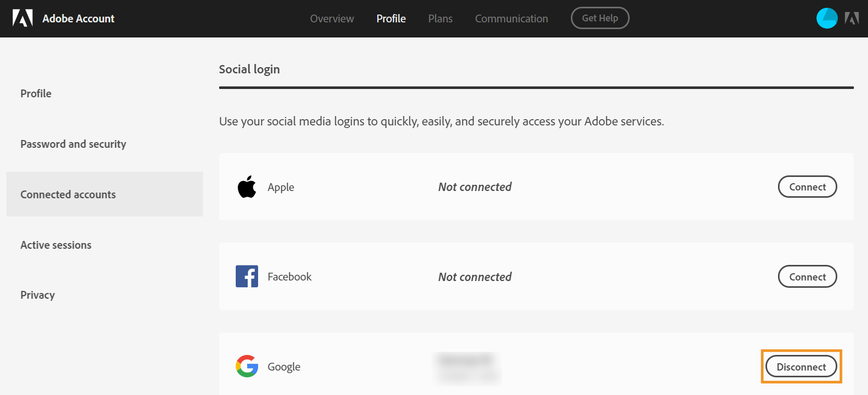View Active sessions in the sidebar
The image size is (868, 395).
click(x=56, y=245)
